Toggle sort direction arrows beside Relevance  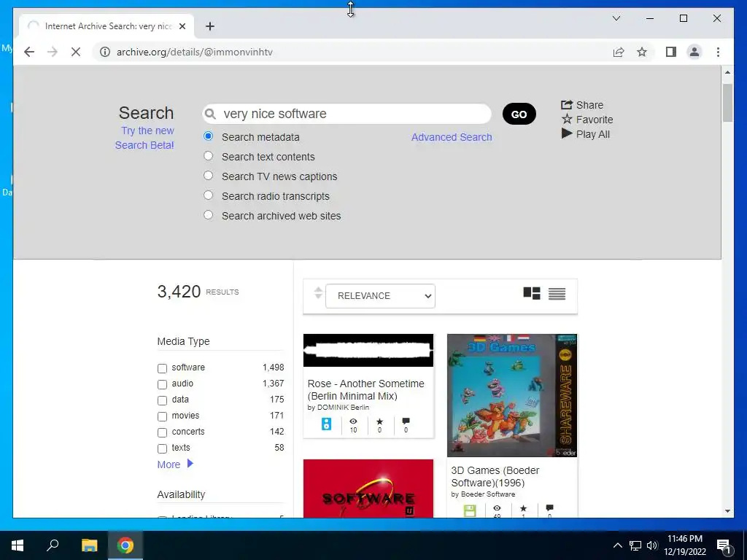[x=318, y=293]
